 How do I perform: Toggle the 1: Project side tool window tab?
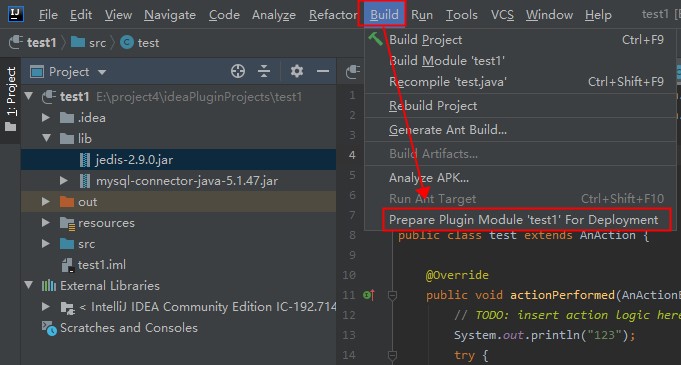click(11, 99)
